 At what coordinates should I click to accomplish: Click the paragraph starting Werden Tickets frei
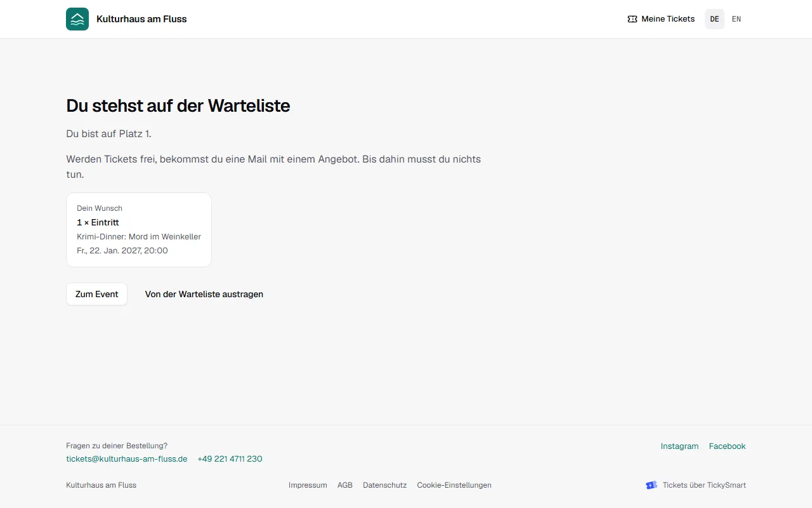pyautogui.click(x=273, y=166)
